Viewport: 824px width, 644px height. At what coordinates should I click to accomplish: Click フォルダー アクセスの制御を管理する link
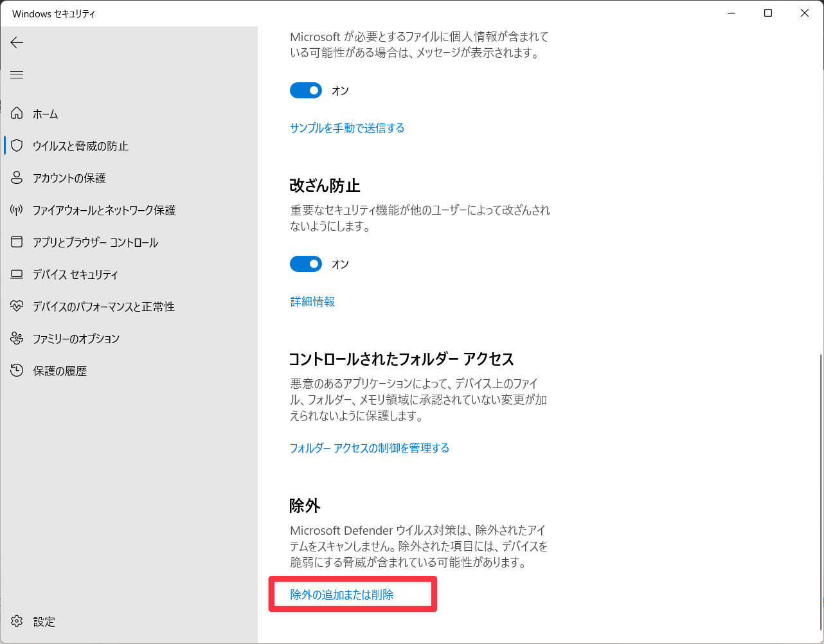pyautogui.click(x=370, y=448)
